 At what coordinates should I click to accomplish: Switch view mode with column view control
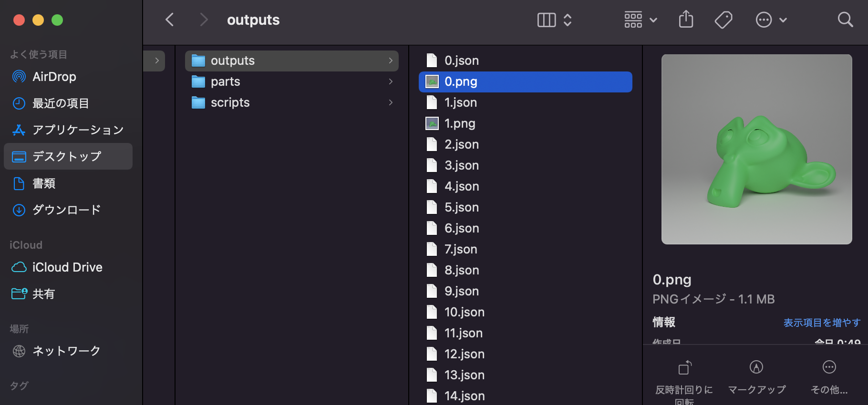554,20
